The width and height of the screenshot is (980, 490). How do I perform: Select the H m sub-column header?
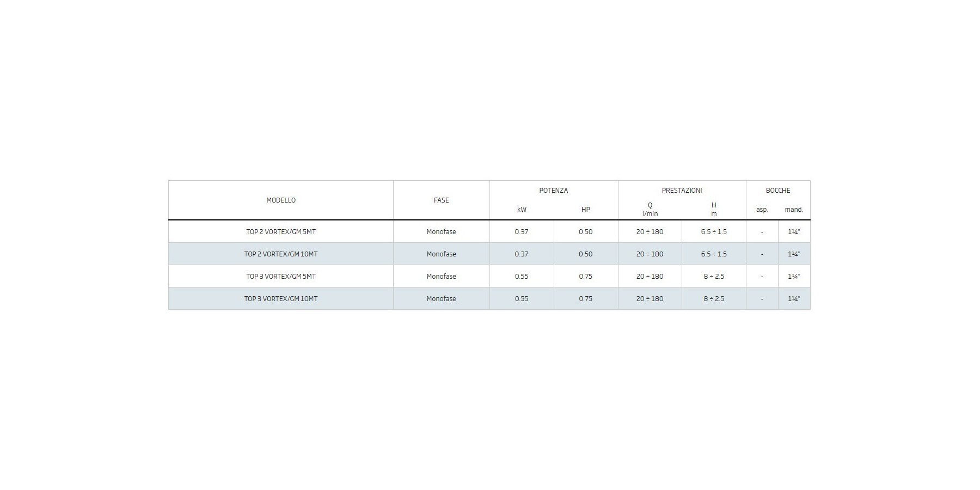[x=714, y=210]
